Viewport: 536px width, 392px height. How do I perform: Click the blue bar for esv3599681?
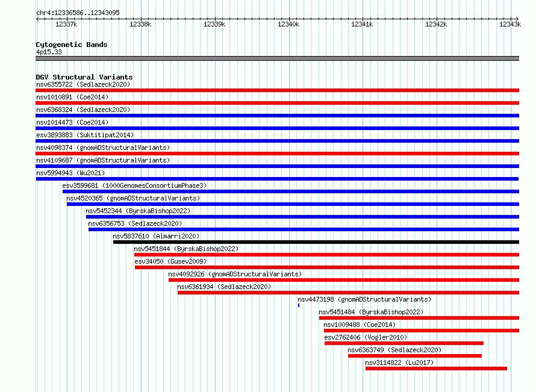point(291,191)
